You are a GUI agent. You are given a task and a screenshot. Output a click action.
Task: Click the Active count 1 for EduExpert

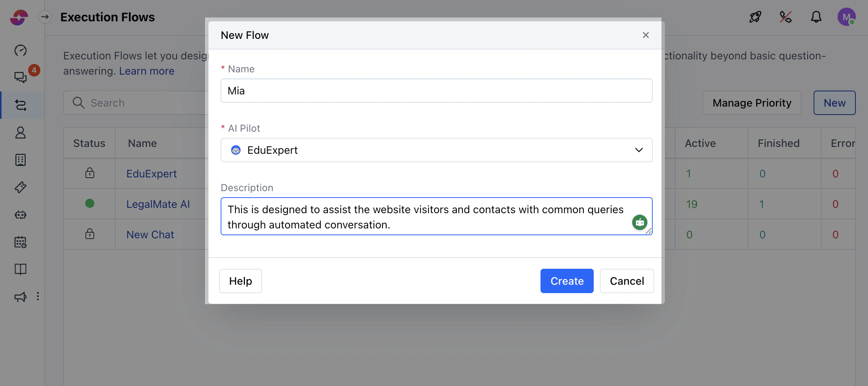[x=688, y=174]
